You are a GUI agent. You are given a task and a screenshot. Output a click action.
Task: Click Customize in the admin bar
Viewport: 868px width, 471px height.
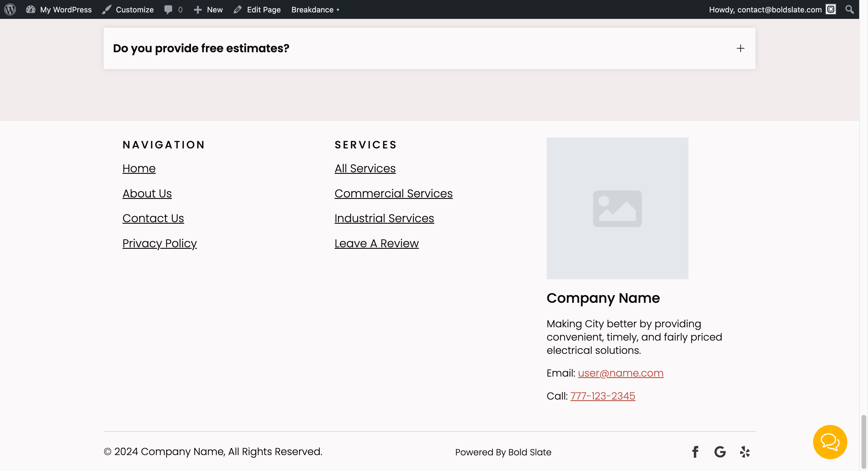tap(128, 9)
